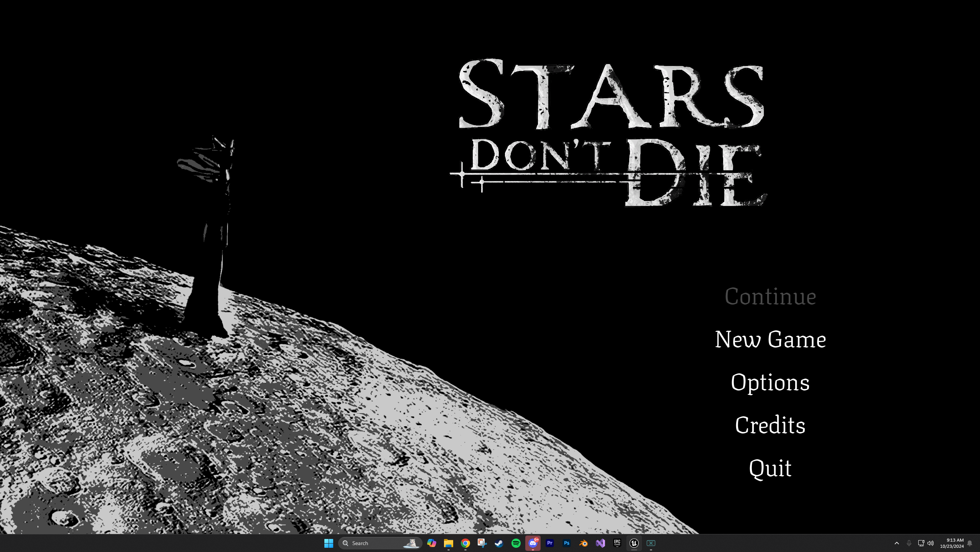Click the greyed-out Continue option

pos(770,297)
